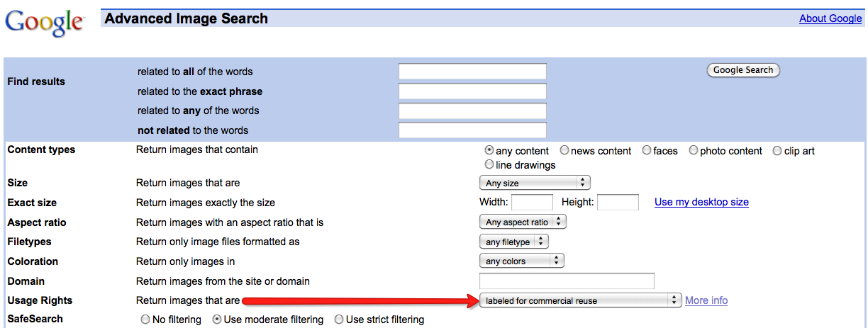Click the 'not related to the words' field
Viewport: 868px width, 328px height.
tap(472, 130)
